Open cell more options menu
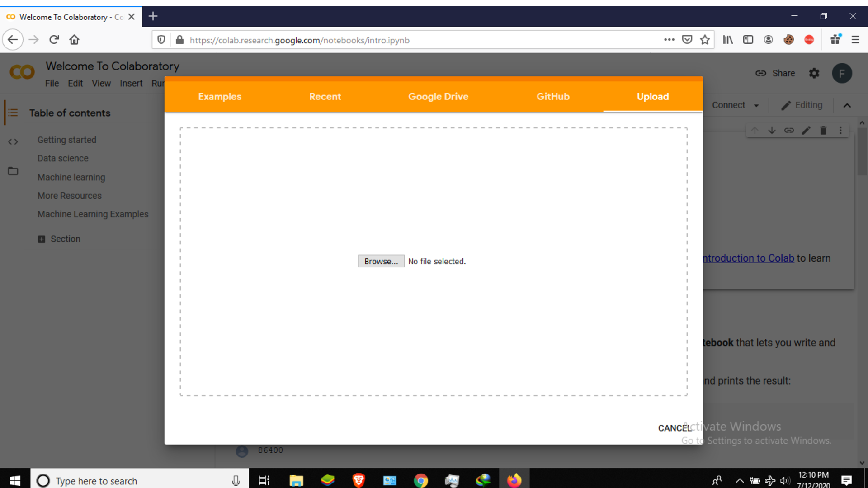Image resolution: width=868 pixels, height=488 pixels. [840, 131]
